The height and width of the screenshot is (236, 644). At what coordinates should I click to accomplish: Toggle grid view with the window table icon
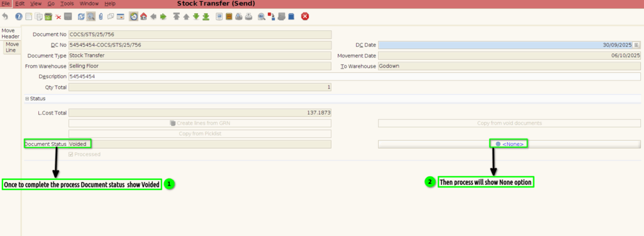(120, 17)
